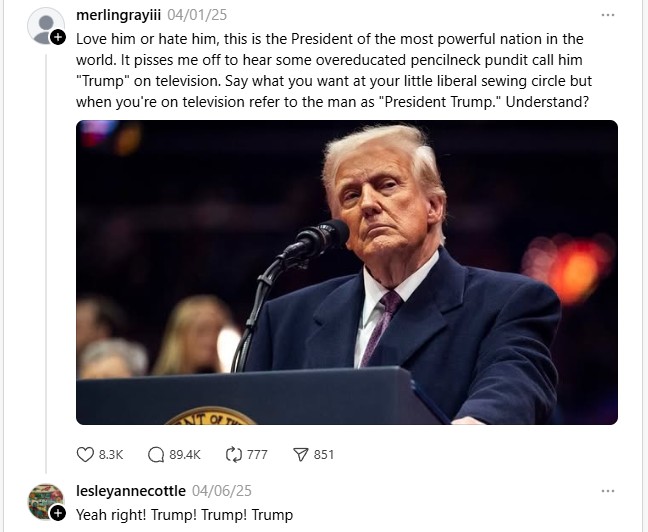Image resolution: width=648 pixels, height=532 pixels.
Task: Visit the merlingrayiii username link
Action: pos(118,16)
